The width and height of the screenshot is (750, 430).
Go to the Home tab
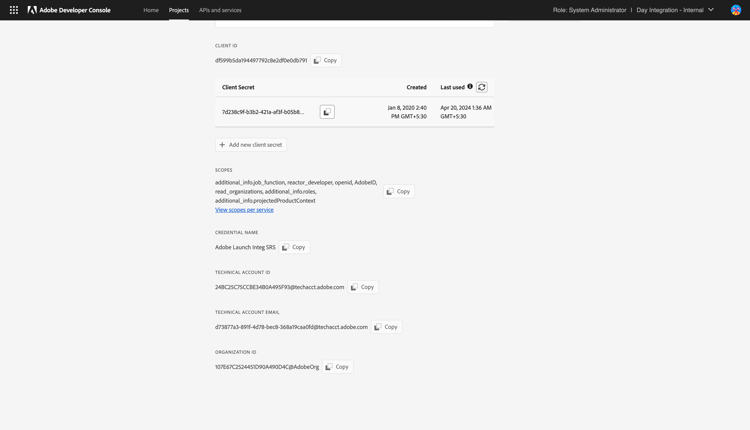pyautogui.click(x=151, y=10)
